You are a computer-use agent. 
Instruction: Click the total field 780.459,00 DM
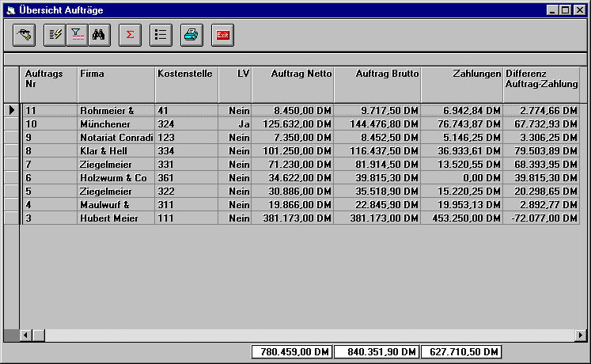click(x=292, y=352)
